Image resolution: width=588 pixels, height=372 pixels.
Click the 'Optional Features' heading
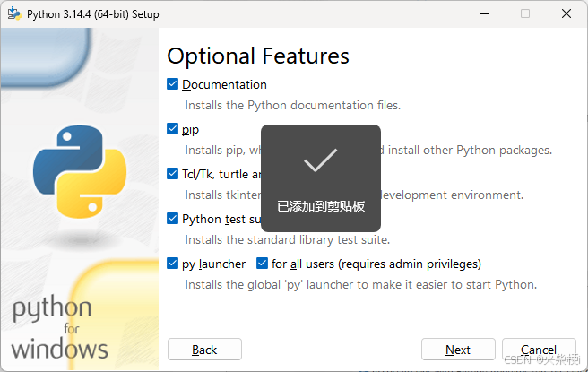click(258, 56)
